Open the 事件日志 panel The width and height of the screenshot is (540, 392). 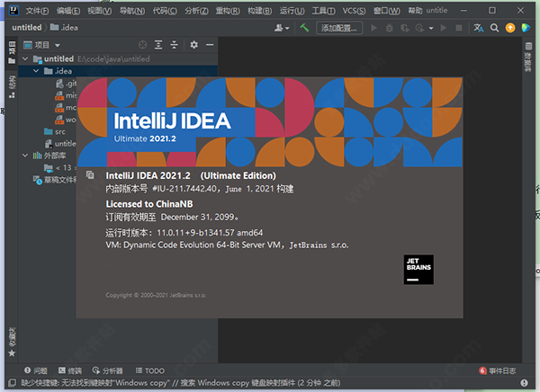tap(498, 370)
